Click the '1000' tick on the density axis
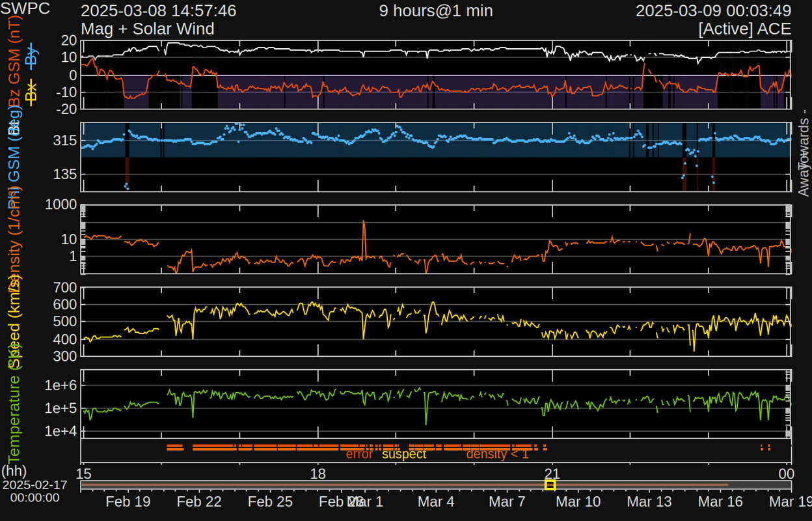 pyautogui.click(x=61, y=205)
